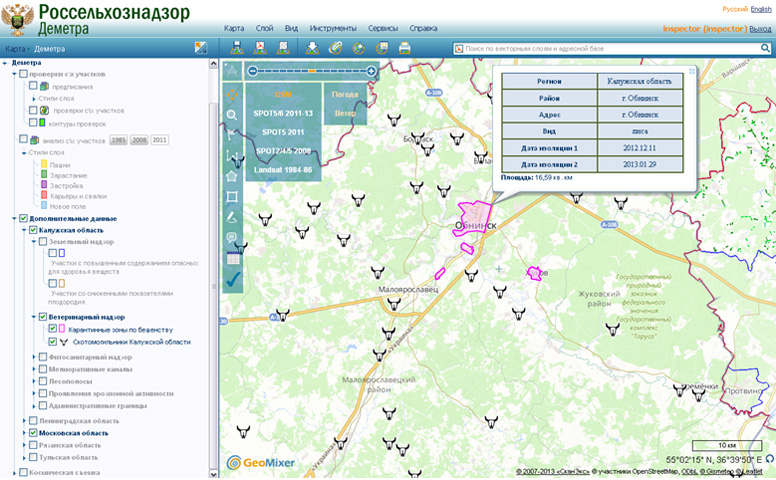The width and height of the screenshot is (776, 480).
Task: Click the orange zoom level marker on slider
Action: tap(312, 71)
